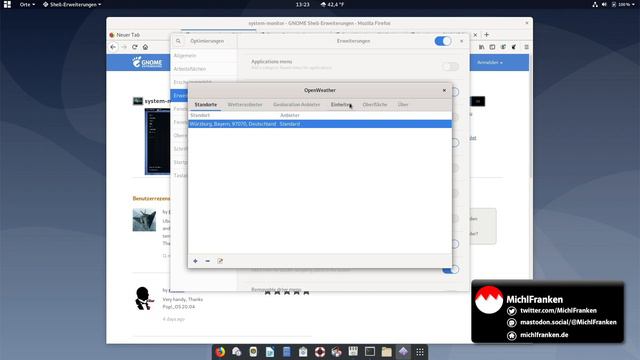Open the Über tab
Screen dimensions: 640x360
coord(403,105)
